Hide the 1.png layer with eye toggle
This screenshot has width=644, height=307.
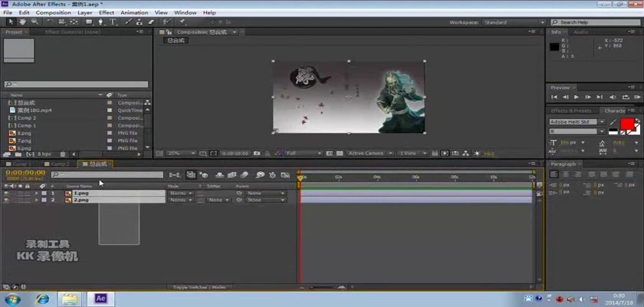pyautogui.click(x=6, y=193)
